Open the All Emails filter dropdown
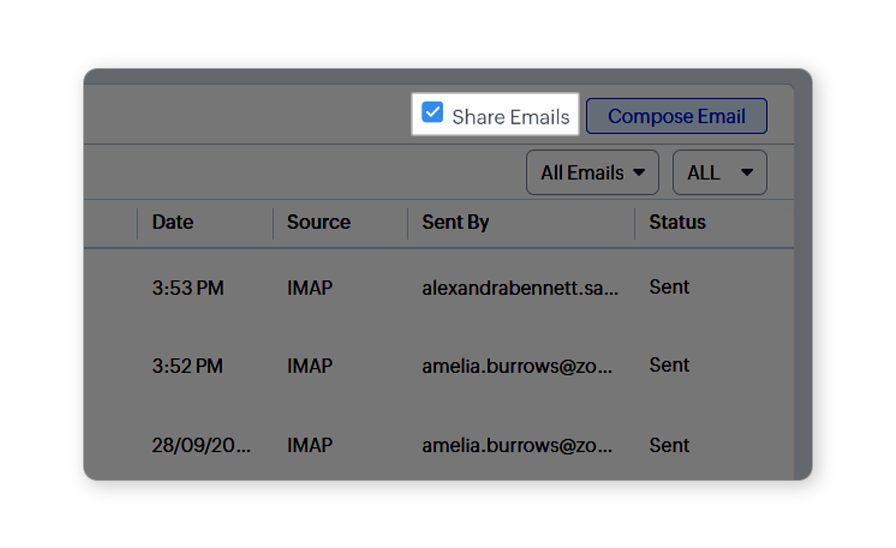 (x=592, y=173)
